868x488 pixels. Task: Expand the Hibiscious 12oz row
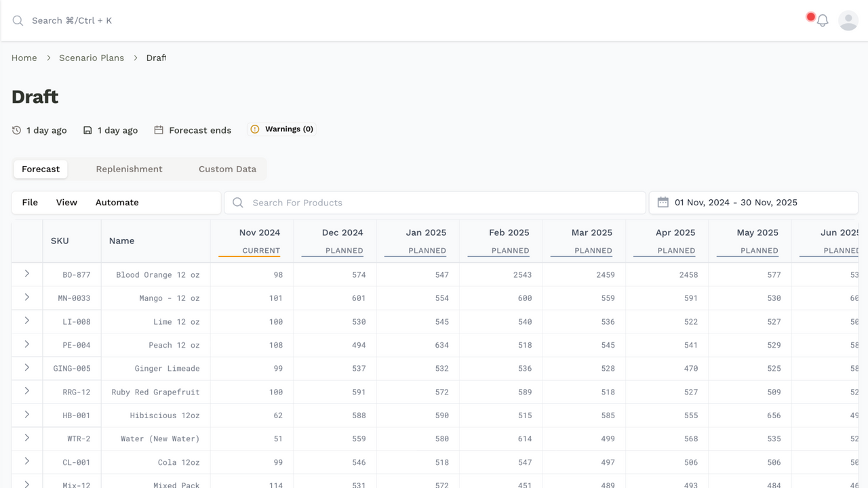tap(27, 415)
